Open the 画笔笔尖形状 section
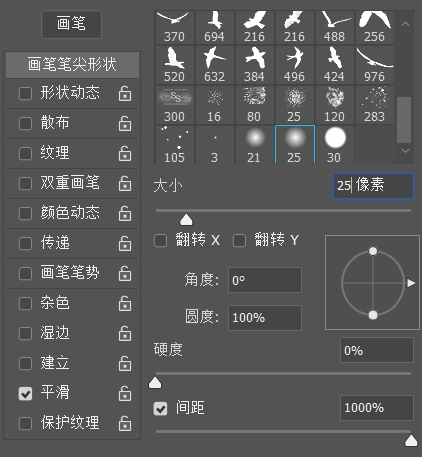Viewport: 422px width, 457px height. point(72,65)
